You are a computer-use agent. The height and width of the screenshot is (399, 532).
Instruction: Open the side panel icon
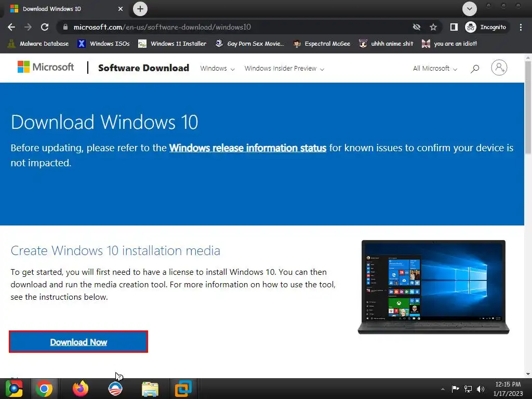point(454,27)
